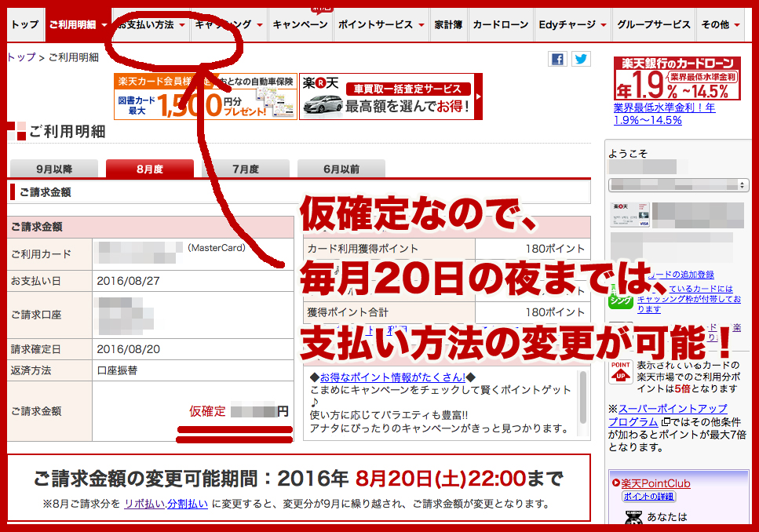Open the スーパーポイントアッププログラム link
The height and width of the screenshot is (532, 759).
668,415
